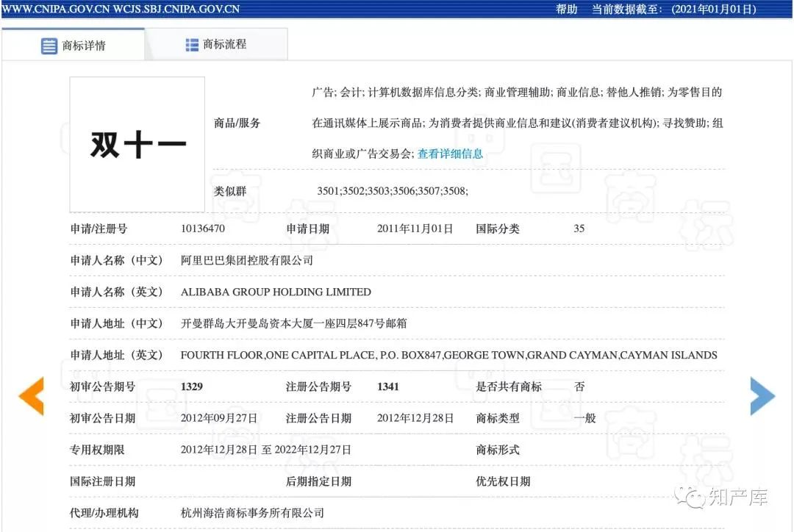Switch to the 商标流程 tab
The image size is (794, 532).
pos(216,45)
